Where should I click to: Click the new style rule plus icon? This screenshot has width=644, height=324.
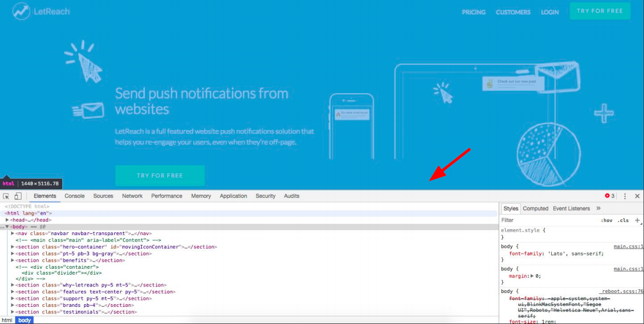point(638,220)
